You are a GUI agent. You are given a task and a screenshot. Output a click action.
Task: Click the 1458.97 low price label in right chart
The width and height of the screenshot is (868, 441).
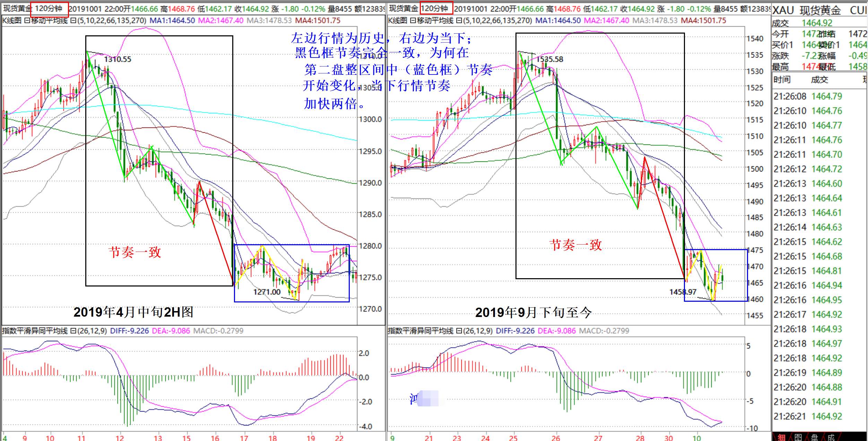tap(683, 292)
